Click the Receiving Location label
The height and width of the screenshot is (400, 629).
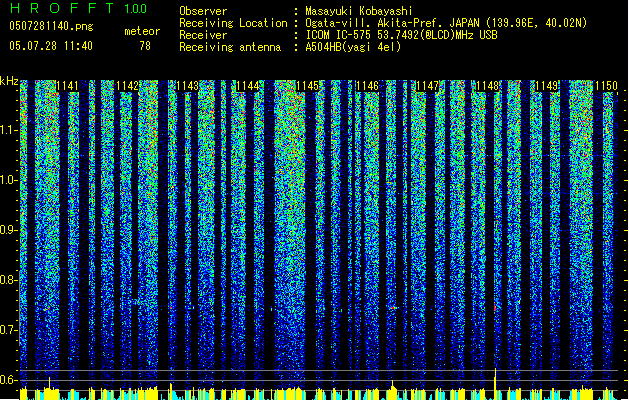point(233,23)
